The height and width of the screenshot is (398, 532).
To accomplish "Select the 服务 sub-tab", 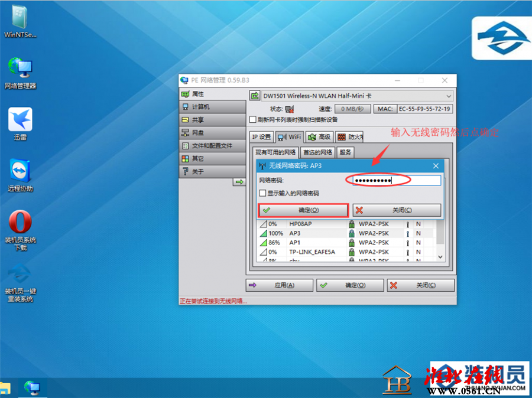I will point(345,152).
